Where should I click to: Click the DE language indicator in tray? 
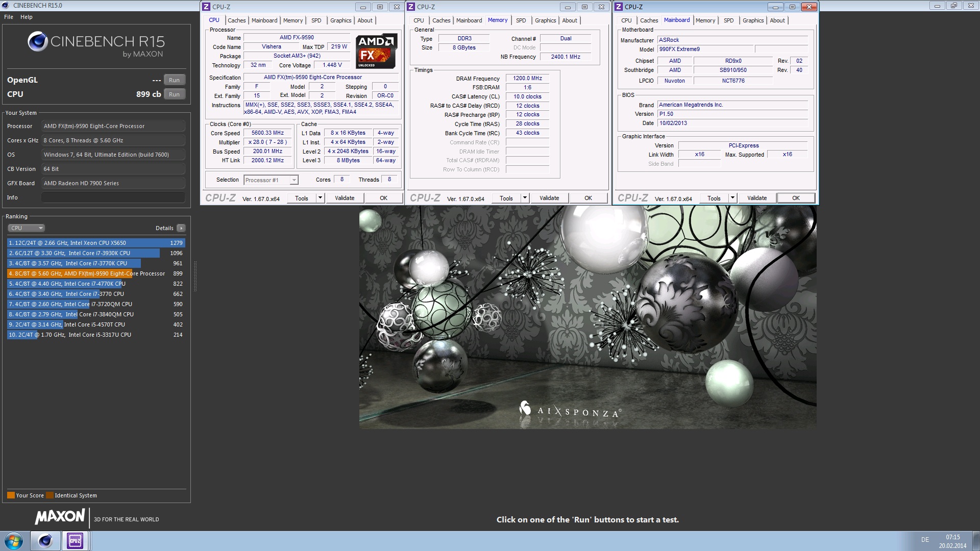[x=925, y=539]
